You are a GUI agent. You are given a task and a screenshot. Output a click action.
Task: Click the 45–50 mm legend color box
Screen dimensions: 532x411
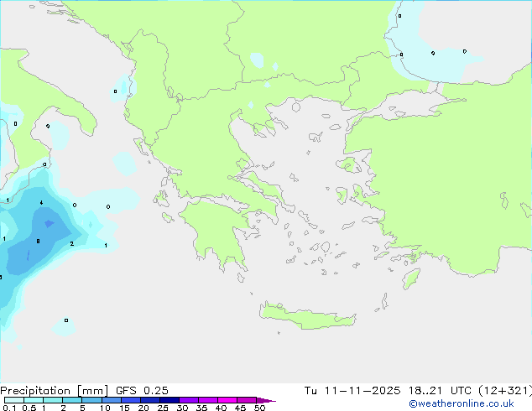tap(247, 400)
